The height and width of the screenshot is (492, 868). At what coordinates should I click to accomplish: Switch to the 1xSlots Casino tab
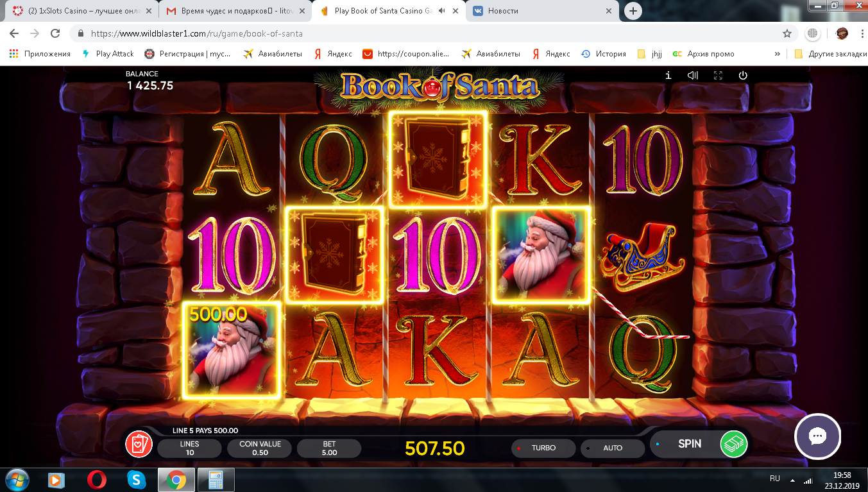coord(81,11)
